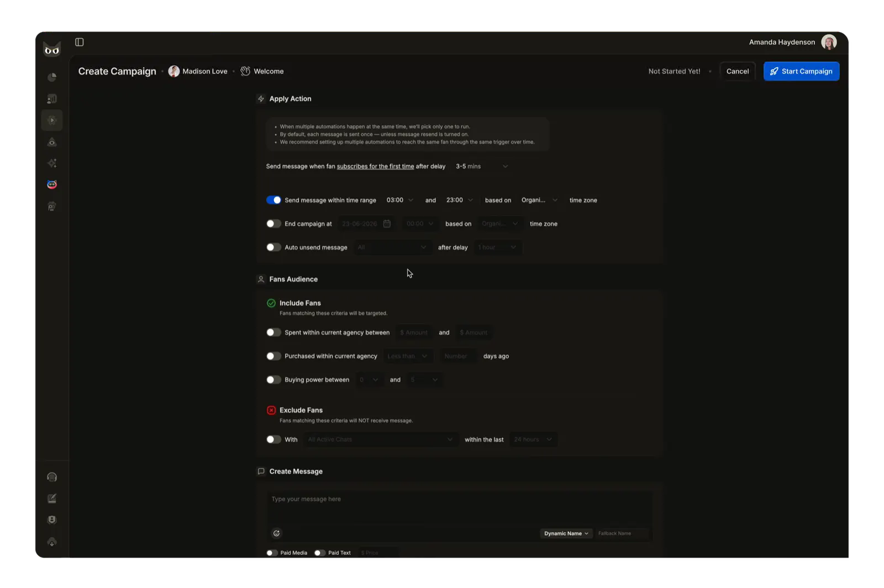The height and width of the screenshot is (588, 884).
Task: Click the Start Campaign button
Action: 801,71
